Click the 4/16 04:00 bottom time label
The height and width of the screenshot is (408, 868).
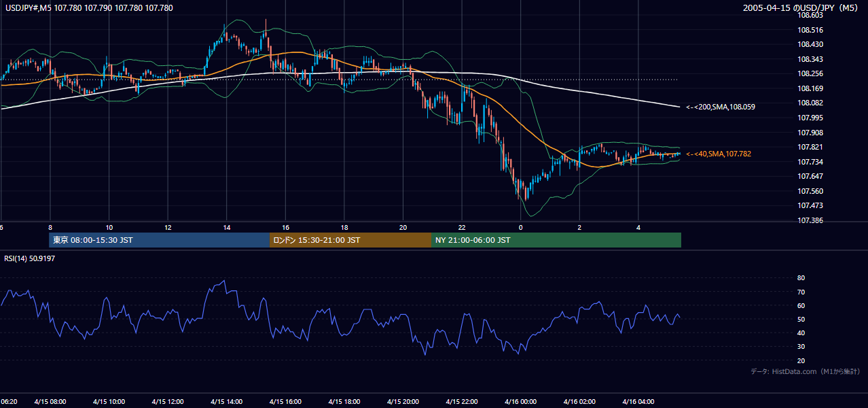tap(638, 402)
